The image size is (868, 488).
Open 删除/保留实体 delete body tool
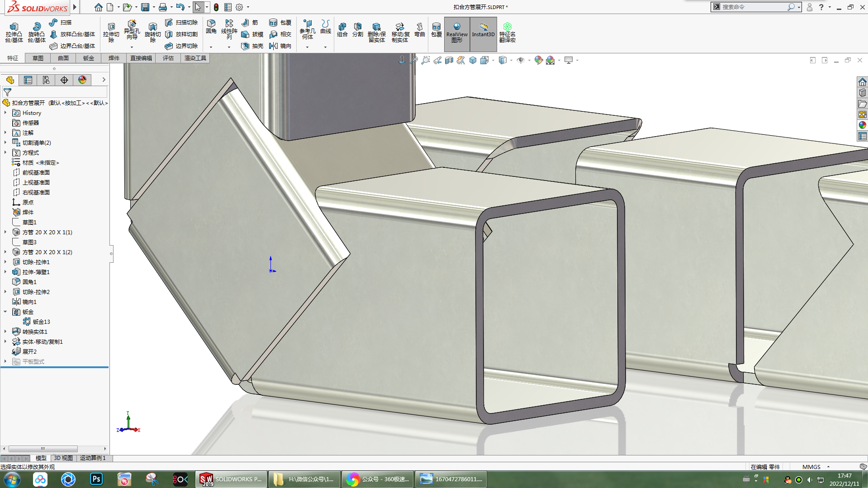[x=376, y=33]
